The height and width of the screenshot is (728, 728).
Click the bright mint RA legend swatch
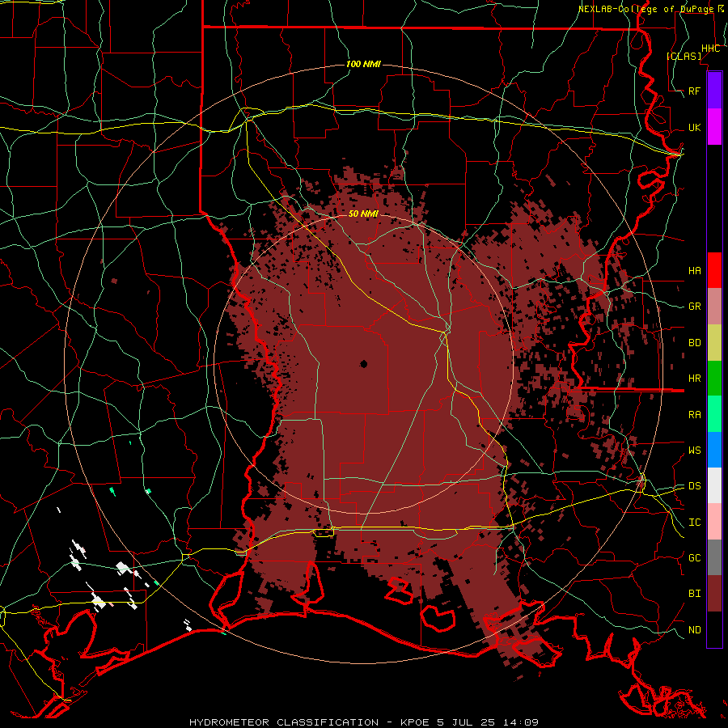point(714,414)
